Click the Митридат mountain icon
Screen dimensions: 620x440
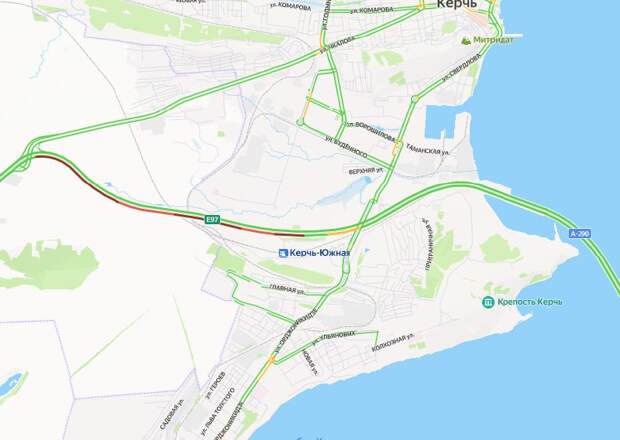click(x=466, y=40)
